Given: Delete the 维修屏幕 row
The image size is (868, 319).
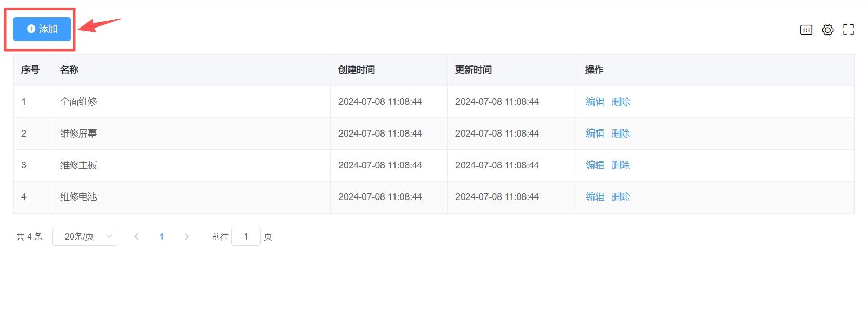Looking at the screenshot, I should (621, 134).
